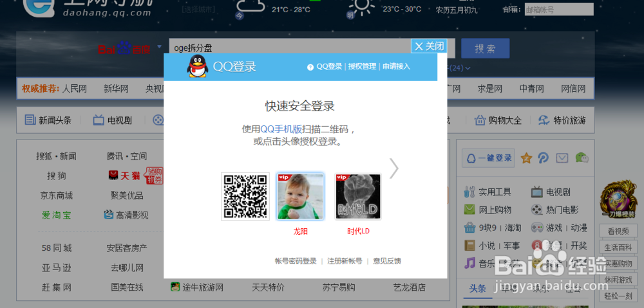This screenshot has width=644, height=308.
Task: Open 注册新帐号 link
Action: [x=345, y=261]
